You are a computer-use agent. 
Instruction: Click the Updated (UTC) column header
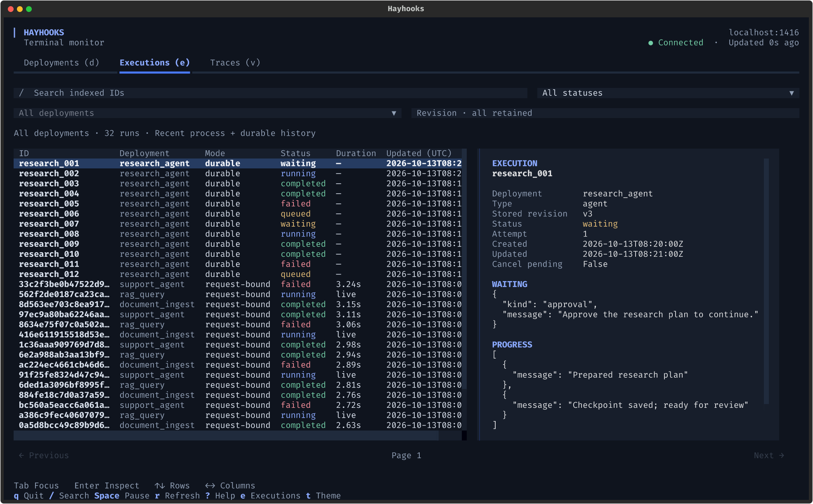(419, 154)
